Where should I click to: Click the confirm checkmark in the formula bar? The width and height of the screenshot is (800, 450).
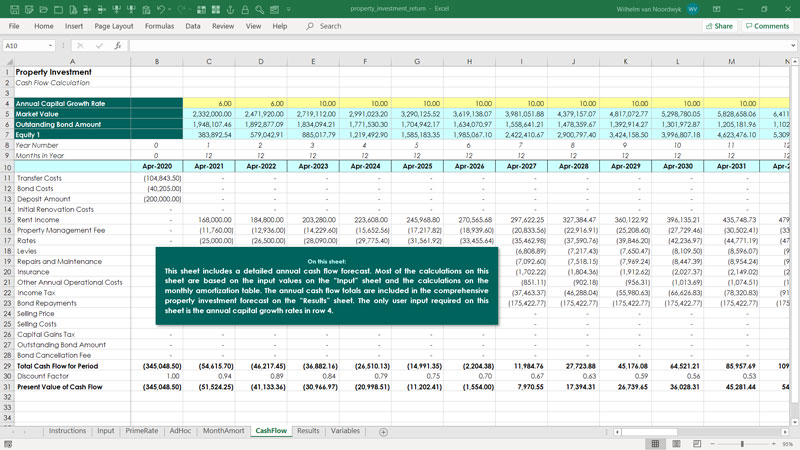[x=99, y=45]
